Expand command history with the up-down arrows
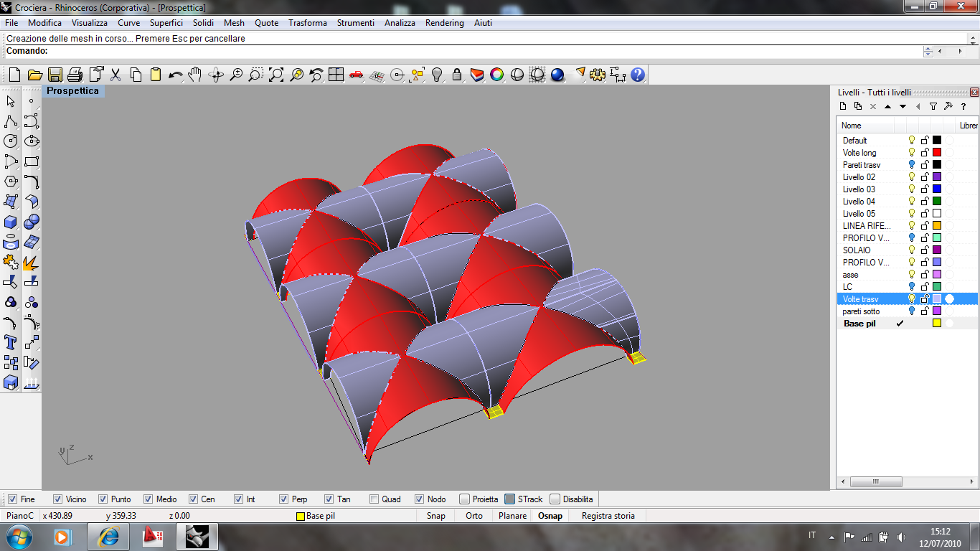980x551 pixels. (x=928, y=52)
